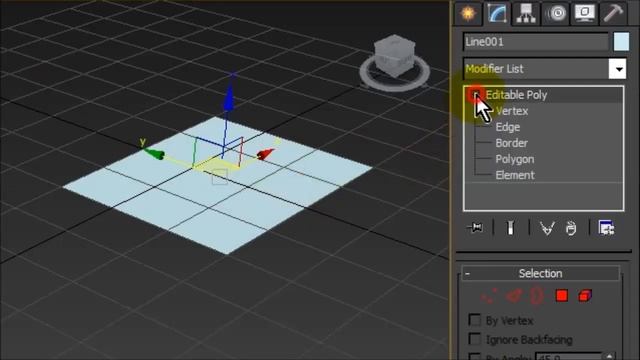The height and width of the screenshot is (360, 640).
Task: Click the red X axis gizmo arrow
Action: click(x=266, y=154)
